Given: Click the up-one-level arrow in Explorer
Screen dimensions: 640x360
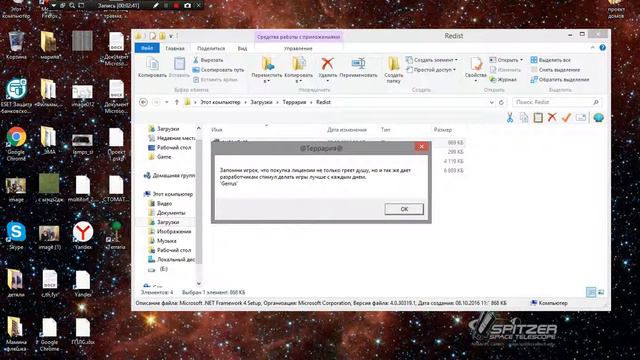Looking at the screenshot, I should click(x=177, y=102).
